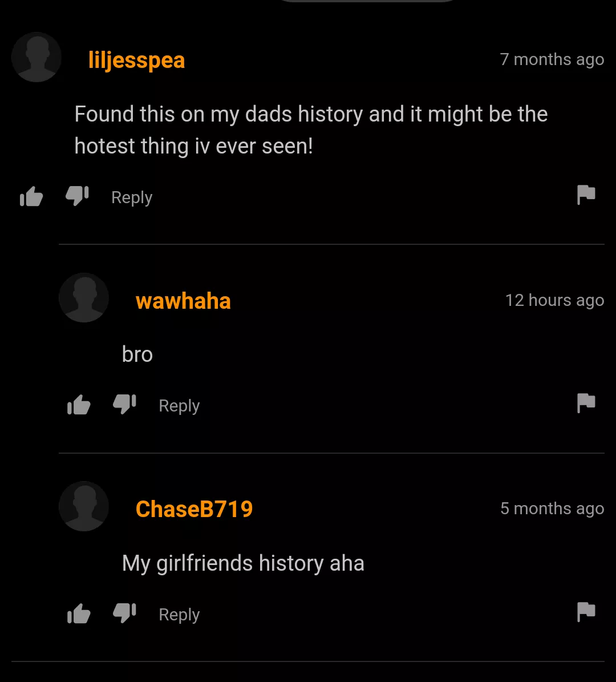Screen dimensions: 616x682
Task: Reply to ChaseB719's comment
Action: [x=179, y=615]
